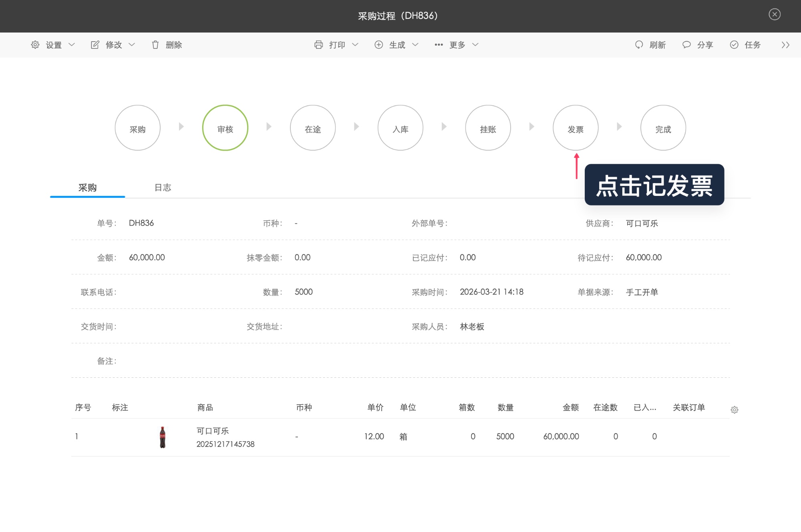
Task: Click the Coca-Cola product thumbnail
Action: 162,437
